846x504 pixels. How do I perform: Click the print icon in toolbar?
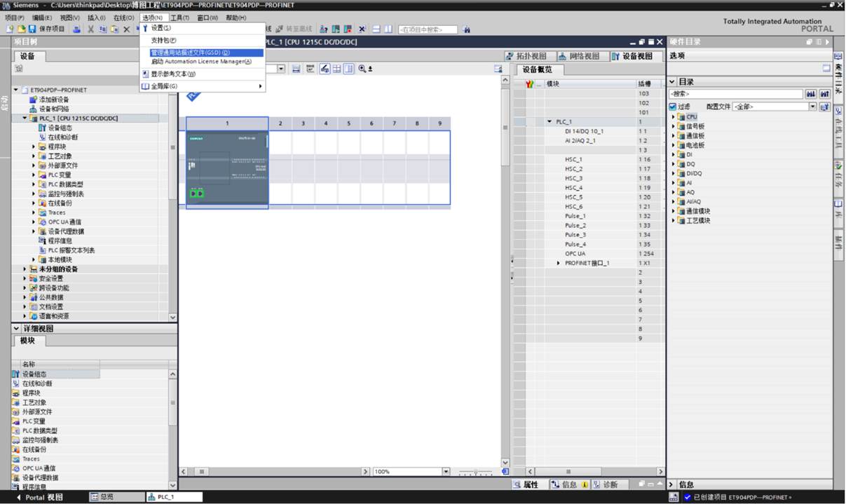76,29
